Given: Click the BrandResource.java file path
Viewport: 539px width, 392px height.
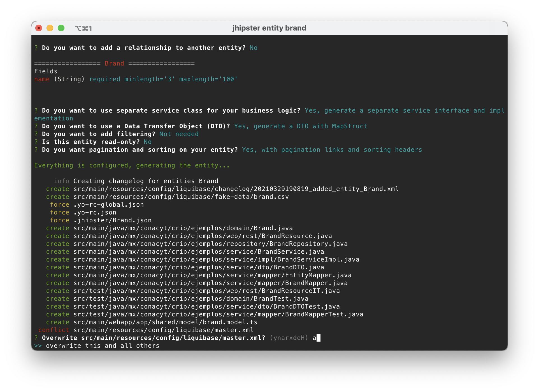Looking at the screenshot, I should click(x=203, y=236).
